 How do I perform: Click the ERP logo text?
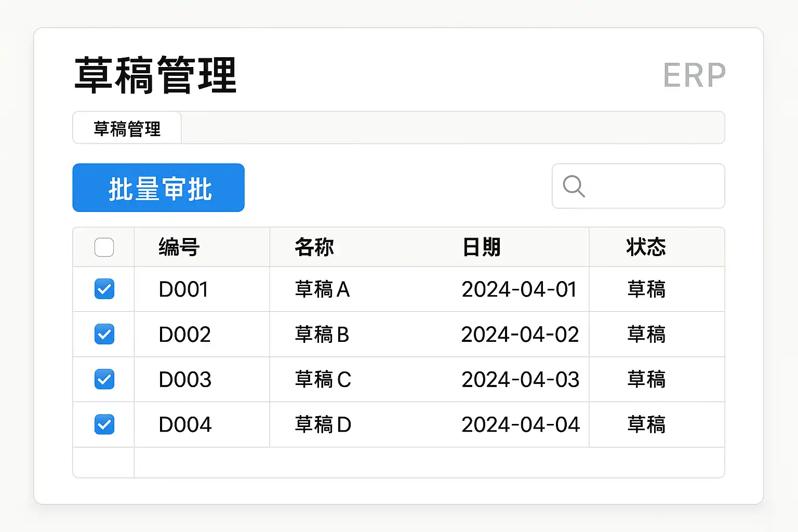(694, 75)
